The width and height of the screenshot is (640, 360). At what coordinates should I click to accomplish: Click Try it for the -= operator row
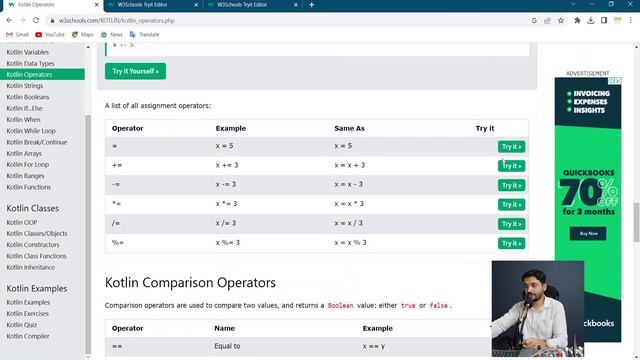point(511,185)
